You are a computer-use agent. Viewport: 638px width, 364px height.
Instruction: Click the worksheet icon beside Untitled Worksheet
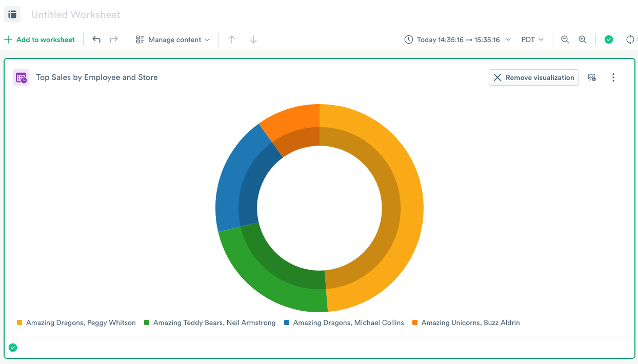pyautogui.click(x=12, y=14)
